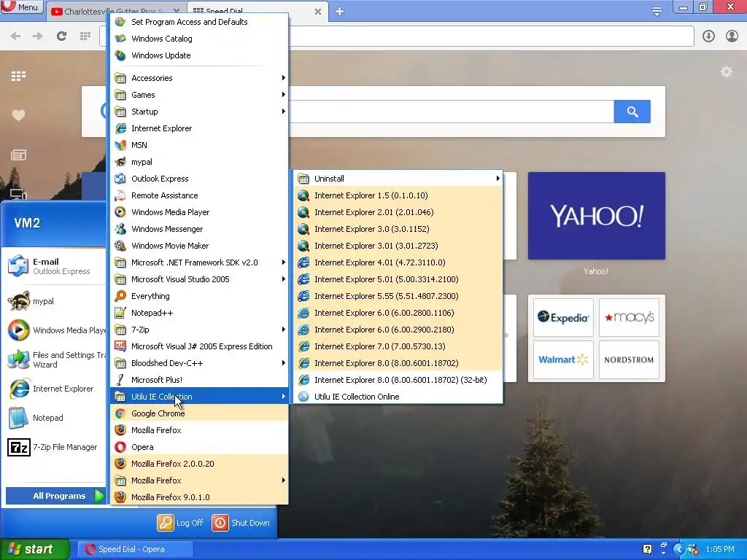Expand the Accessories folder

point(199,78)
